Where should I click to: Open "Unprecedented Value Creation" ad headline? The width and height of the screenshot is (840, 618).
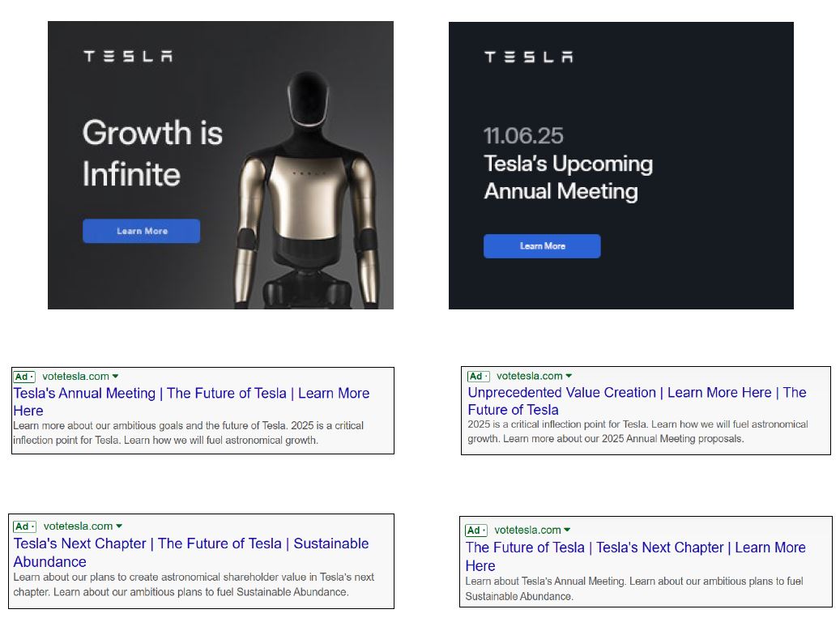[x=637, y=393]
